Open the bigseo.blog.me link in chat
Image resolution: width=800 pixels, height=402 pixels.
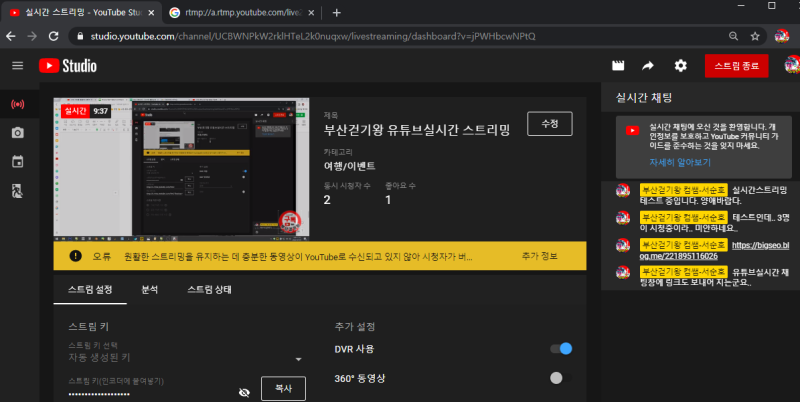[x=714, y=250]
